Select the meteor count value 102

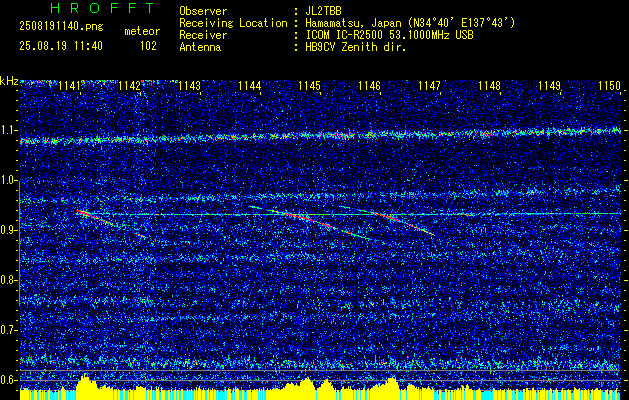click(x=148, y=46)
